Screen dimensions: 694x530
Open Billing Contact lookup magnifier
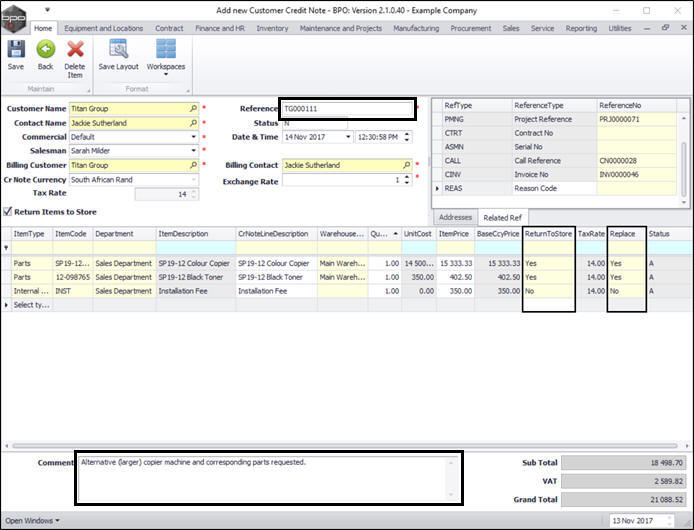pyautogui.click(x=406, y=165)
